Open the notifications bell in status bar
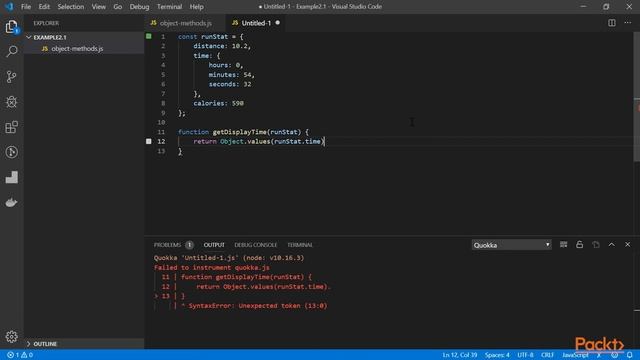 (630, 355)
